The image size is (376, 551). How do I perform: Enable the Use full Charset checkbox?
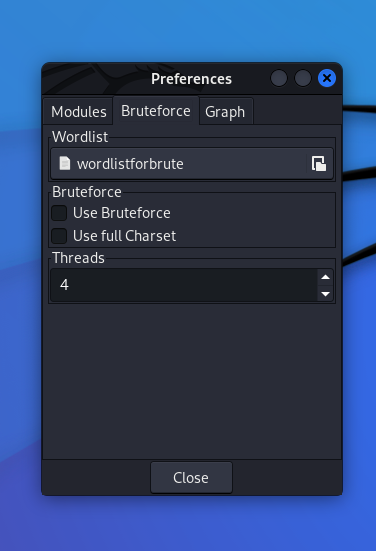click(59, 236)
